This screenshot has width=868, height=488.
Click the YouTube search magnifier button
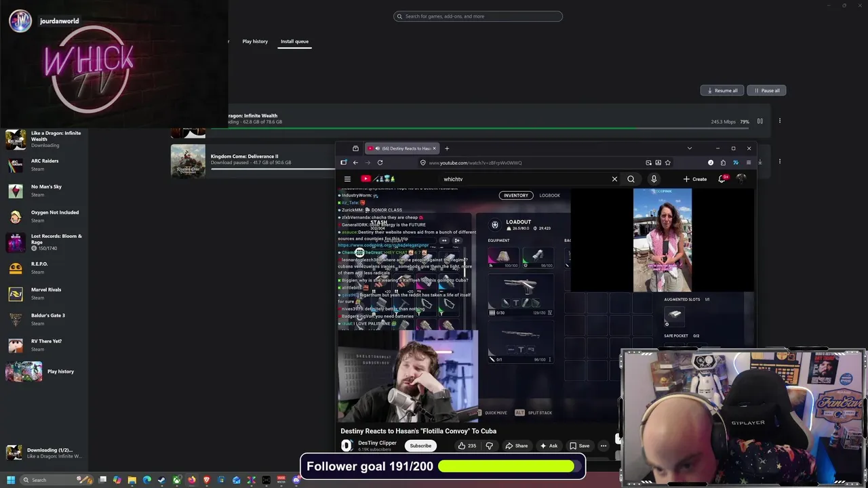631,179
